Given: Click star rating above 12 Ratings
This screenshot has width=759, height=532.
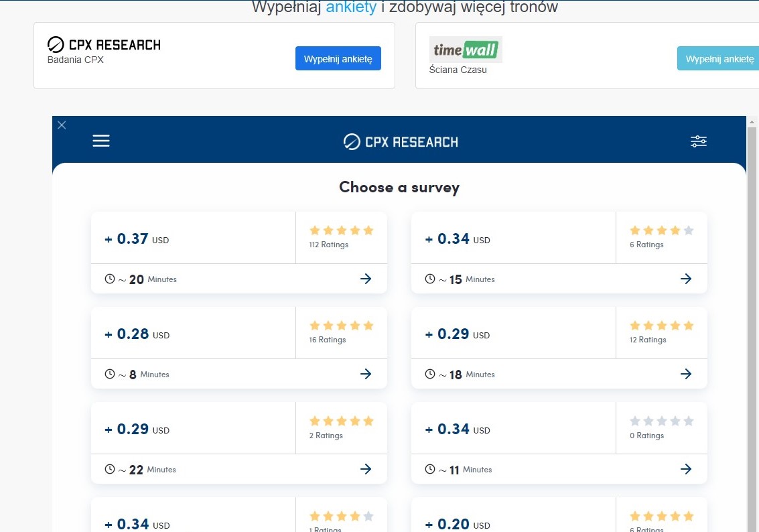Looking at the screenshot, I should point(662,326).
